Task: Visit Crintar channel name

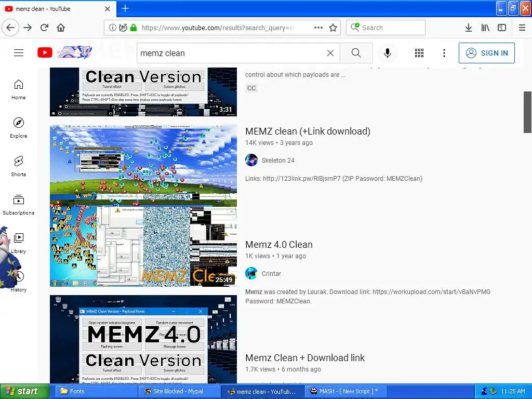Action: pos(271,274)
